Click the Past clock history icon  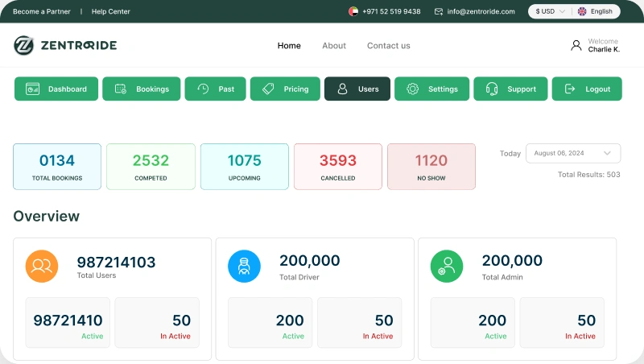click(x=203, y=89)
